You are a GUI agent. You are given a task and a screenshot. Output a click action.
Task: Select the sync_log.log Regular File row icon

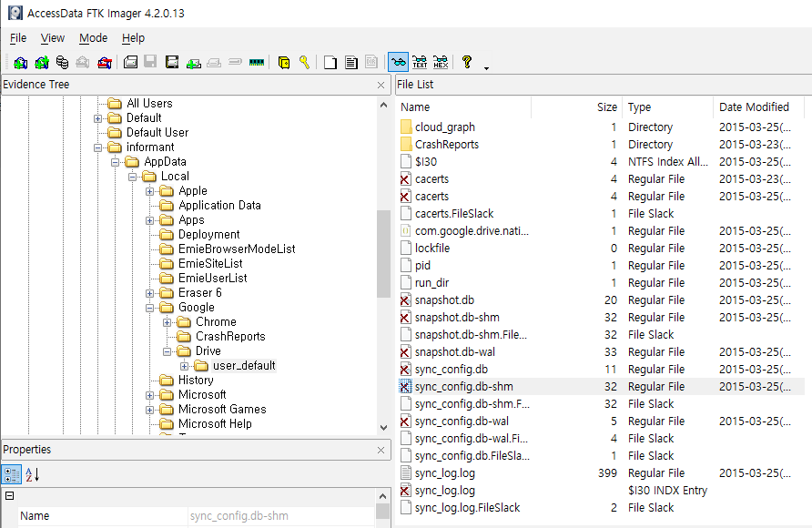click(406, 473)
